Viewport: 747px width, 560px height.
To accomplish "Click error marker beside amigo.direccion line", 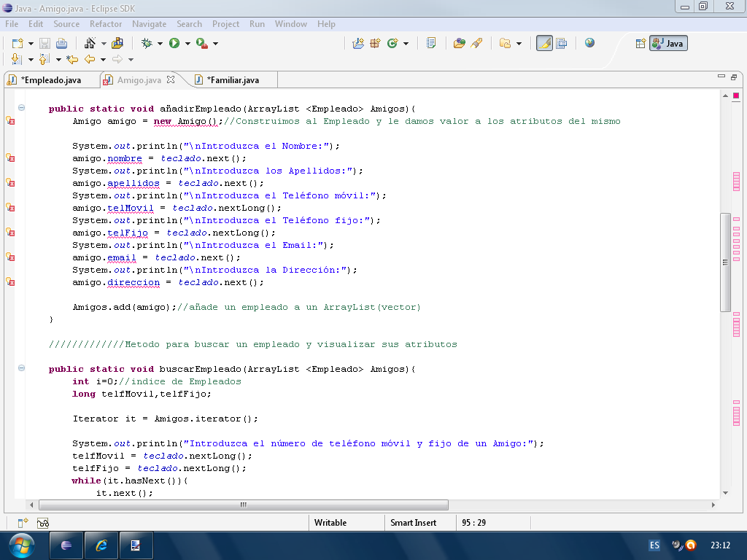I will click(x=10, y=282).
